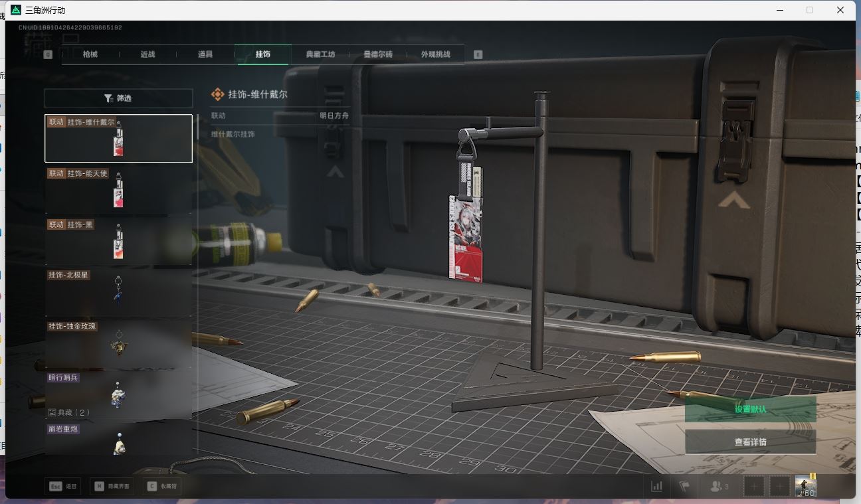Viewport: 861px width, 504px height.
Task: Open the 枪械 tab
Action: tap(90, 54)
